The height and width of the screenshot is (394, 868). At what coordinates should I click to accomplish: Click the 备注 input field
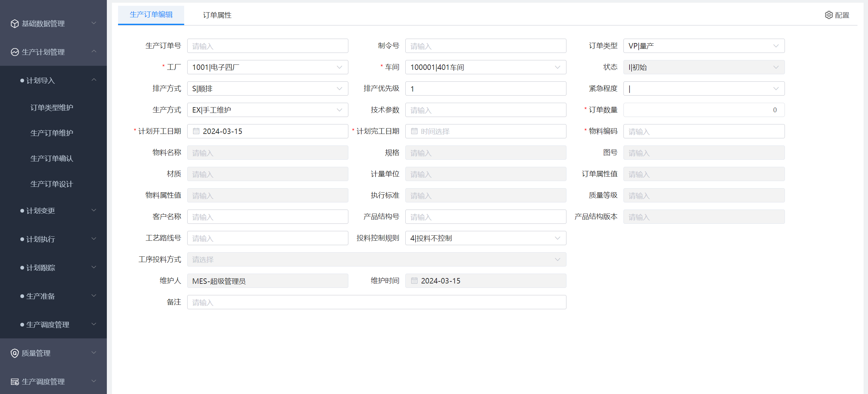point(377,302)
